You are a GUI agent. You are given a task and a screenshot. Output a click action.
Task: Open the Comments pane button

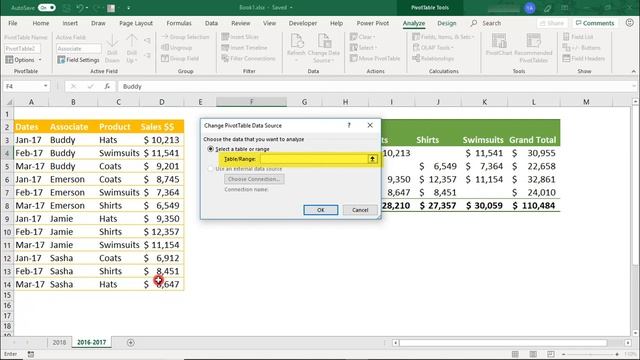coord(595,23)
